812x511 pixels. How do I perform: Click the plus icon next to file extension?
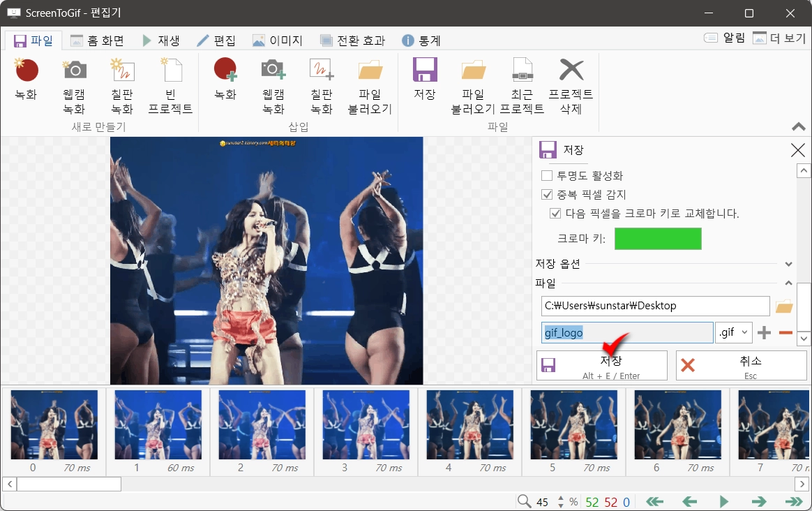(764, 333)
